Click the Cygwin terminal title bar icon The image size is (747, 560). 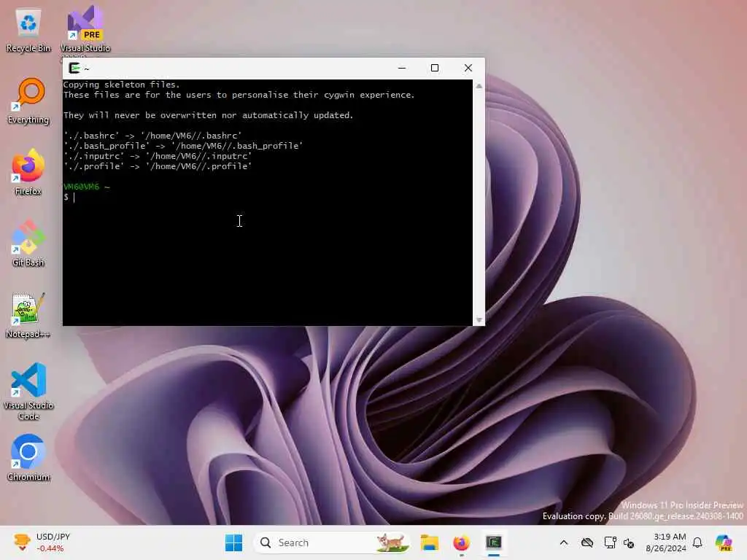pos(74,68)
